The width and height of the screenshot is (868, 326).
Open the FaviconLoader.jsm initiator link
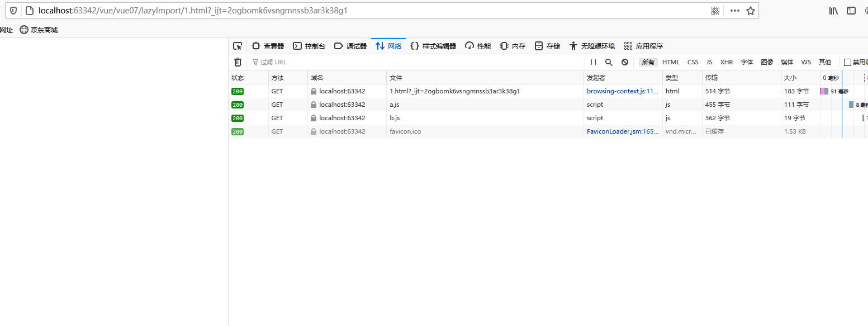(x=623, y=131)
